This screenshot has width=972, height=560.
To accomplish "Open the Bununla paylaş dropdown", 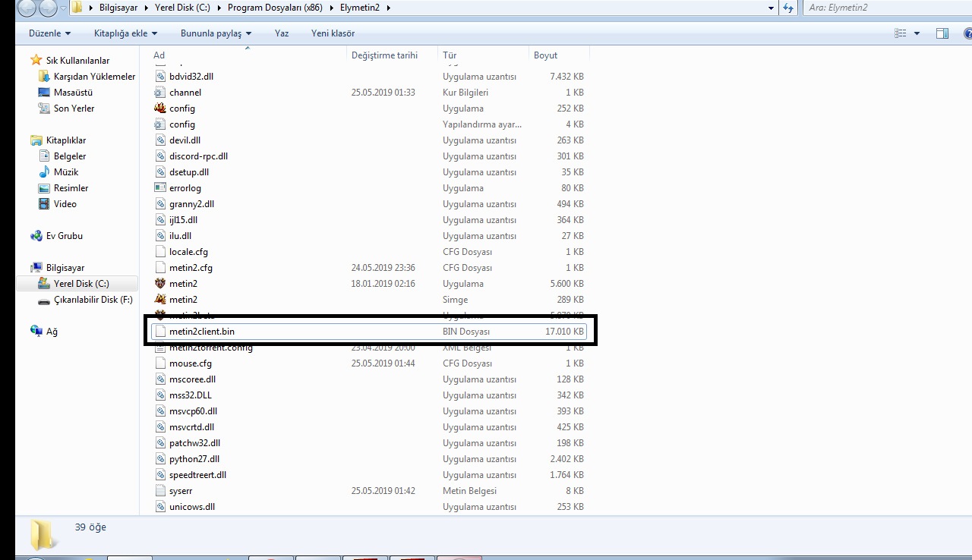I will (x=216, y=33).
